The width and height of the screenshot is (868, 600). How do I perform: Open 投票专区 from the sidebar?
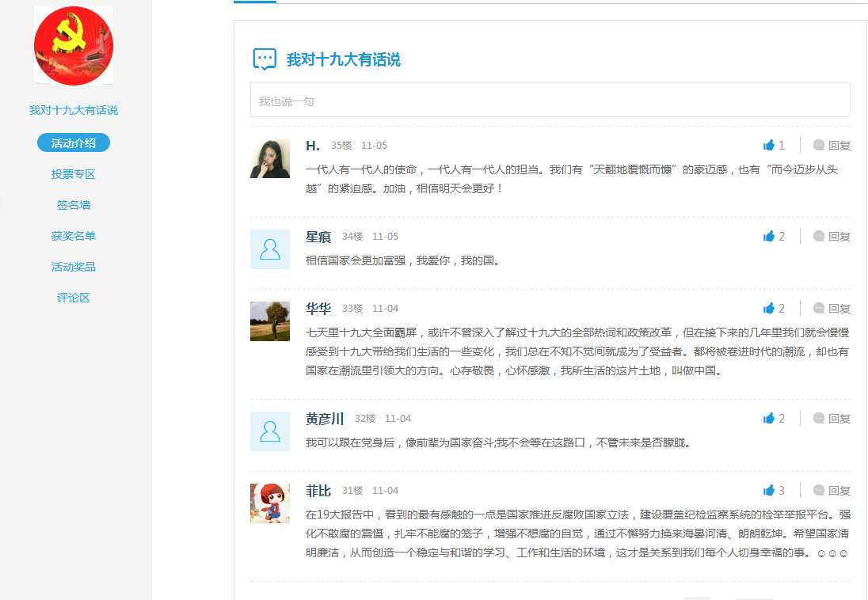74,174
